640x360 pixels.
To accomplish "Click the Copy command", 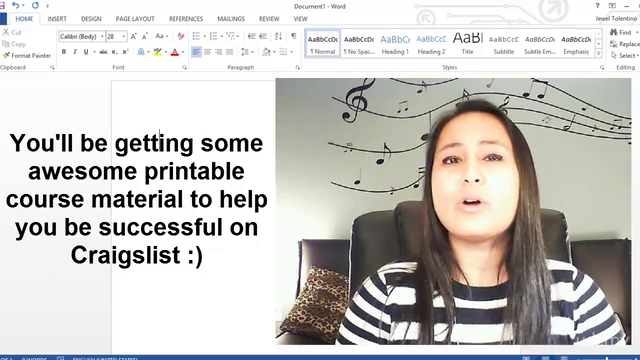I will tap(13, 44).
